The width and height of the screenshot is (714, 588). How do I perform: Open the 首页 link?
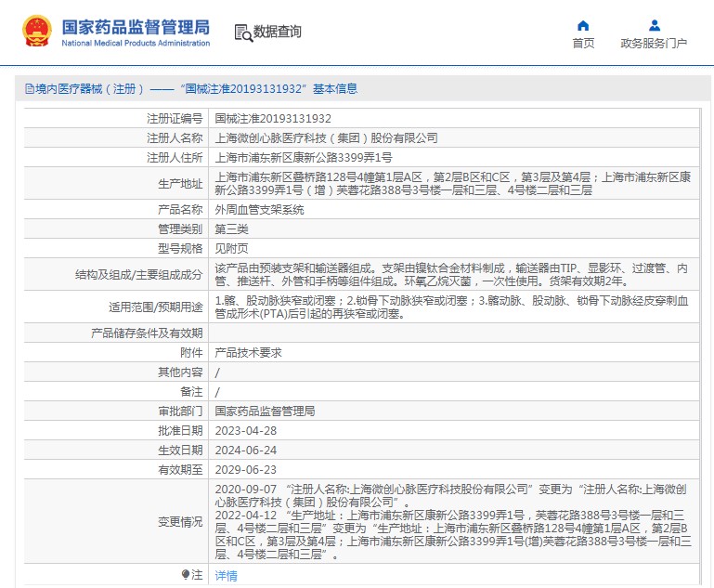583,44
